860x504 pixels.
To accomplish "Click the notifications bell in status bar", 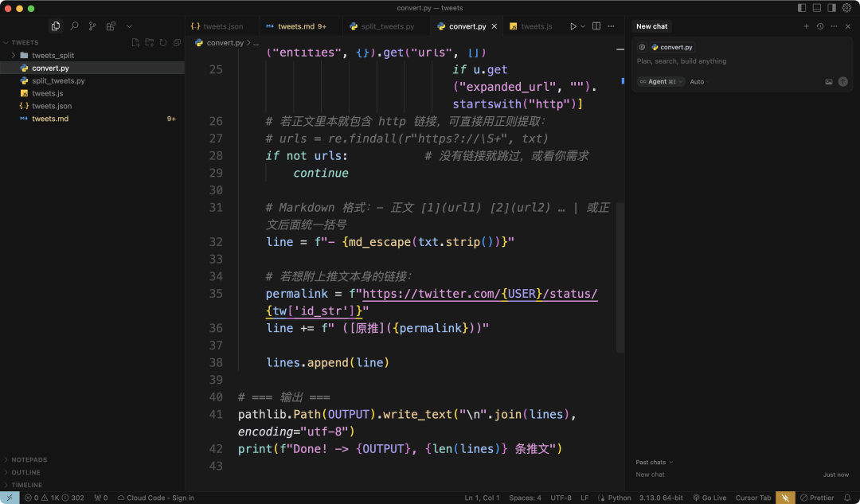I will (x=847, y=498).
